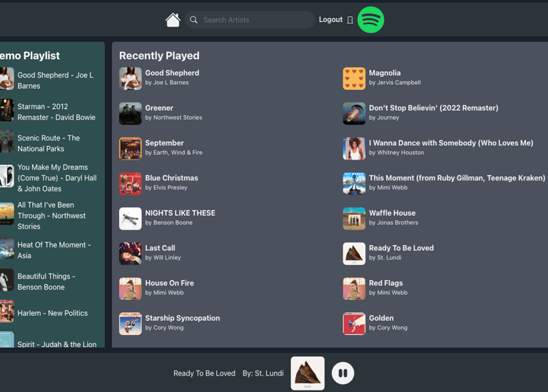Viewport: 548px width, 392px height.
Task: Click Starship Syncopation album cover
Action: tap(131, 324)
